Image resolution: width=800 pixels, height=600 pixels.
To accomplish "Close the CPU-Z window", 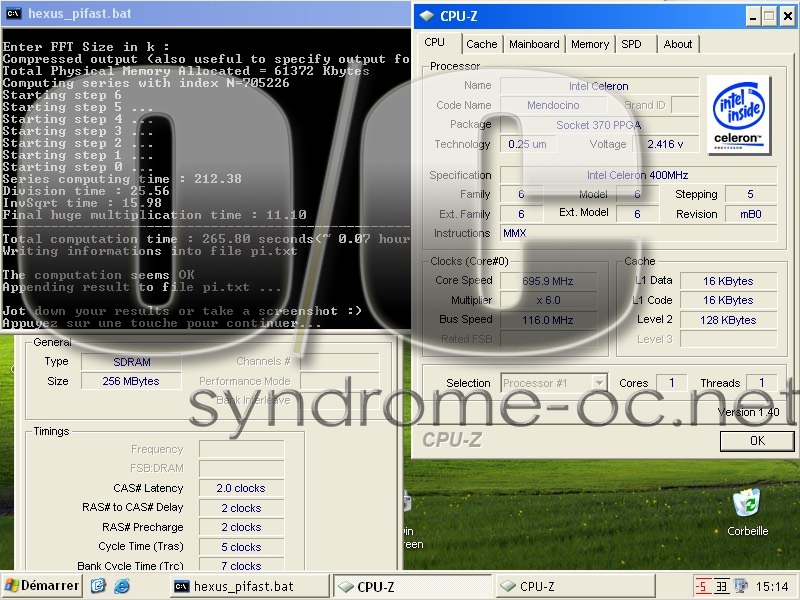I will pyautogui.click(x=788, y=17).
